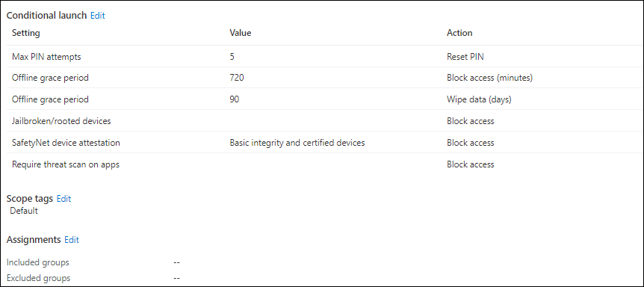The height and width of the screenshot is (287, 644).
Task: Open Edit link for Conditional launch
Action: coord(98,16)
